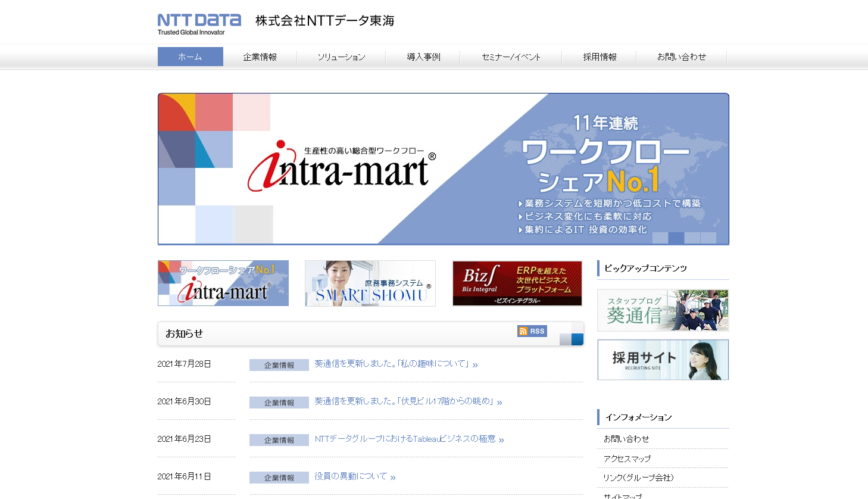Open the intra-mart workflow share No.1 banner

tap(223, 283)
